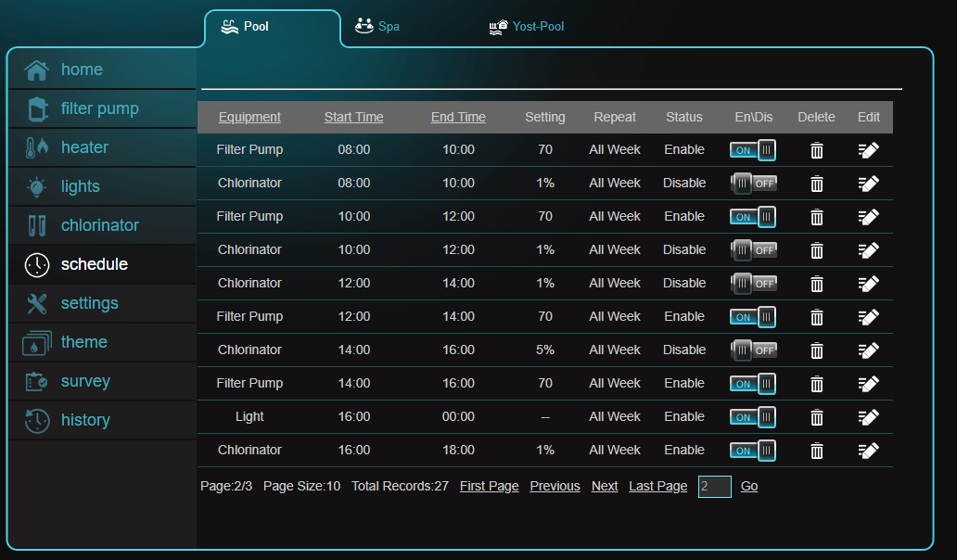Delete the Chlorinator 08:00 schedule
The image size is (957, 560).
point(817,184)
